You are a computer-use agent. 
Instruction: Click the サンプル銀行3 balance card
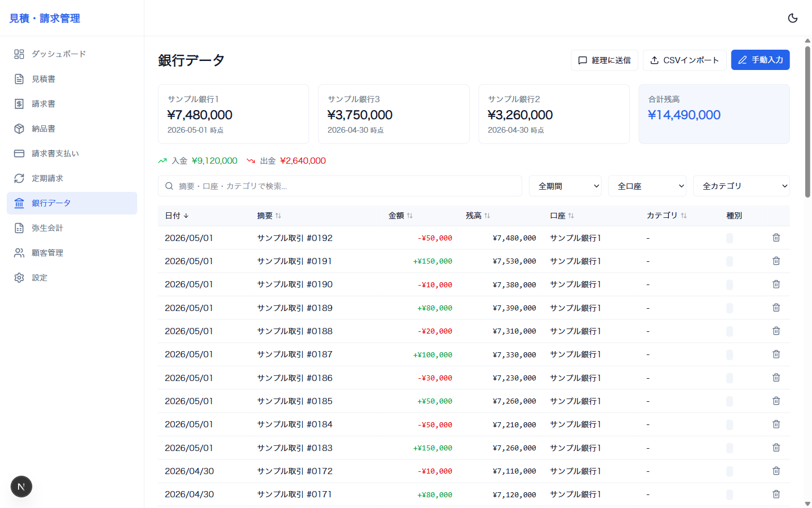tap(394, 114)
